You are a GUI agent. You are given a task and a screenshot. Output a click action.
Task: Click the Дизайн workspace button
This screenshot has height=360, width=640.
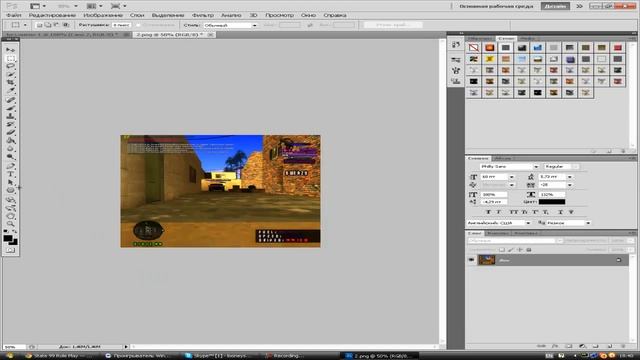pos(555,6)
